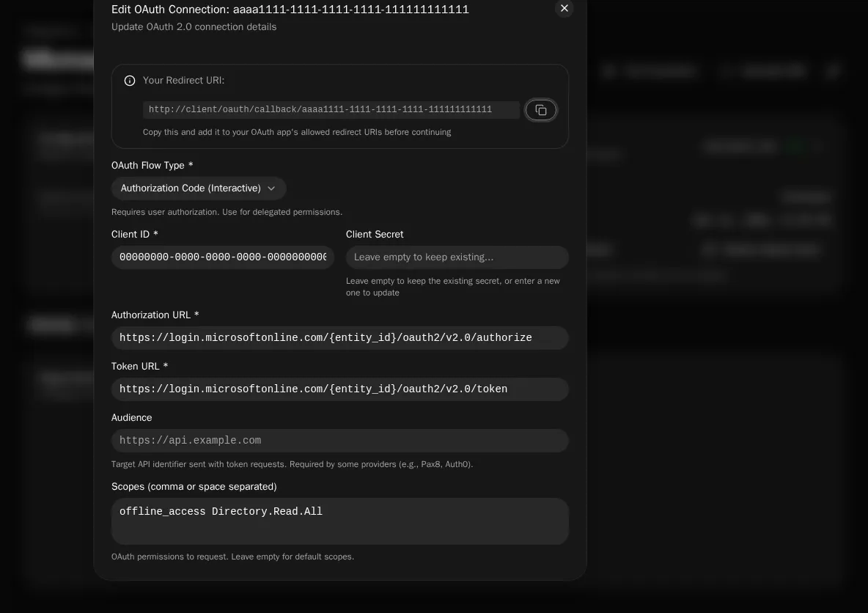The width and height of the screenshot is (868, 613).
Task: Click the Token URL input field
Action: (x=339, y=389)
